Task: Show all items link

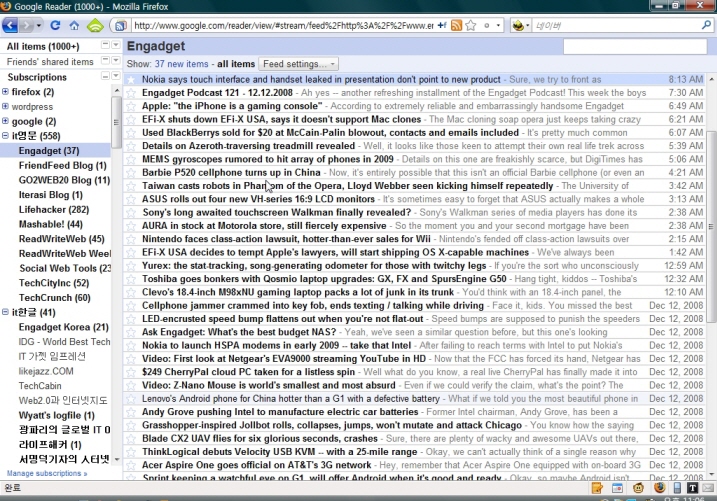Action: point(236,64)
